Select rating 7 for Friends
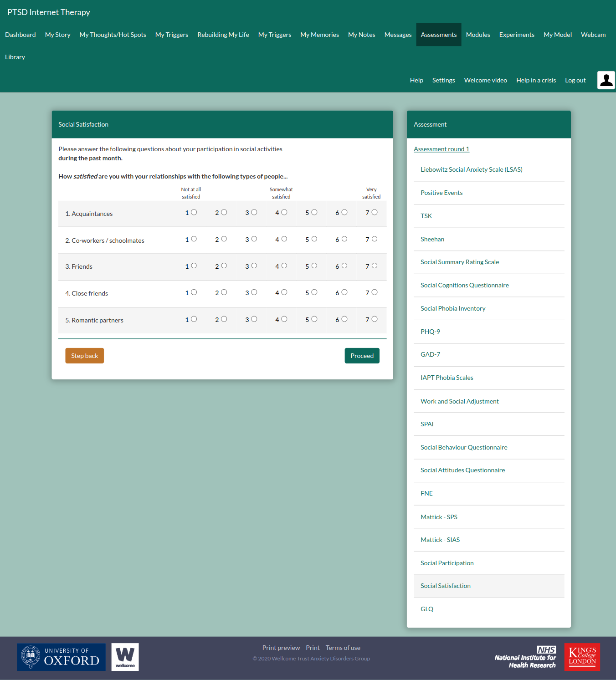Image resolution: width=616 pixels, height=680 pixels. coord(375,266)
